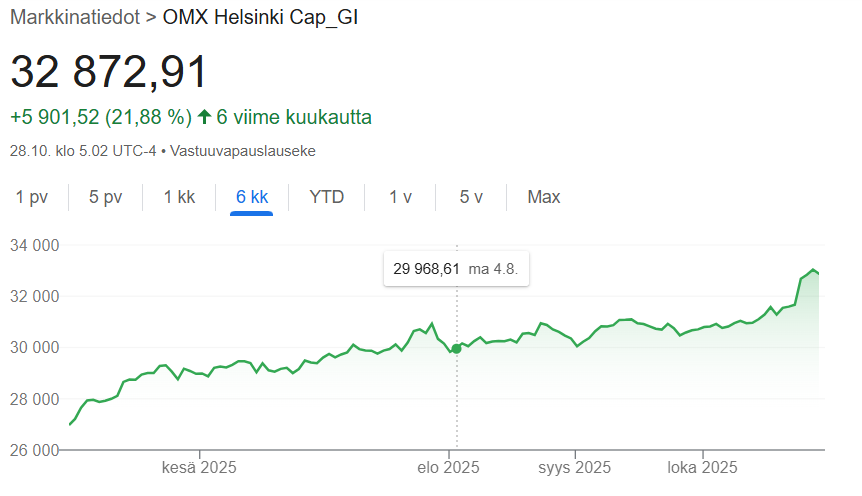Image resolution: width=862 pixels, height=496 pixels.
Task: Select the 5 pv range tab
Action: [105, 197]
